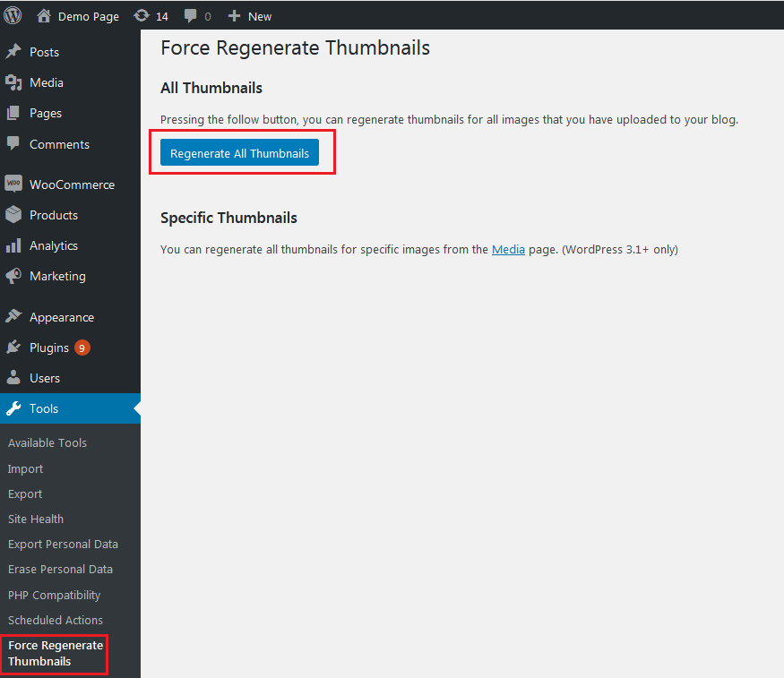784x678 pixels.
Task: Open the WooCommerce menu
Action: tap(70, 185)
